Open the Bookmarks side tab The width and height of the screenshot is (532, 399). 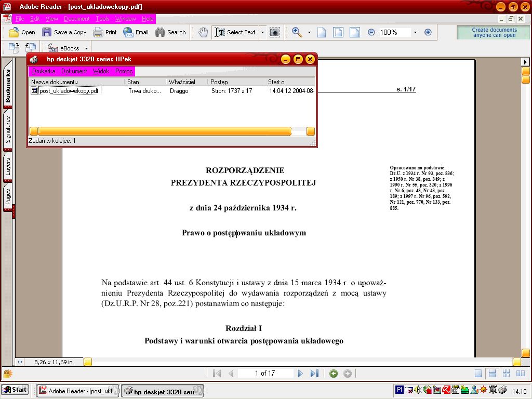pyautogui.click(x=8, y=86)
